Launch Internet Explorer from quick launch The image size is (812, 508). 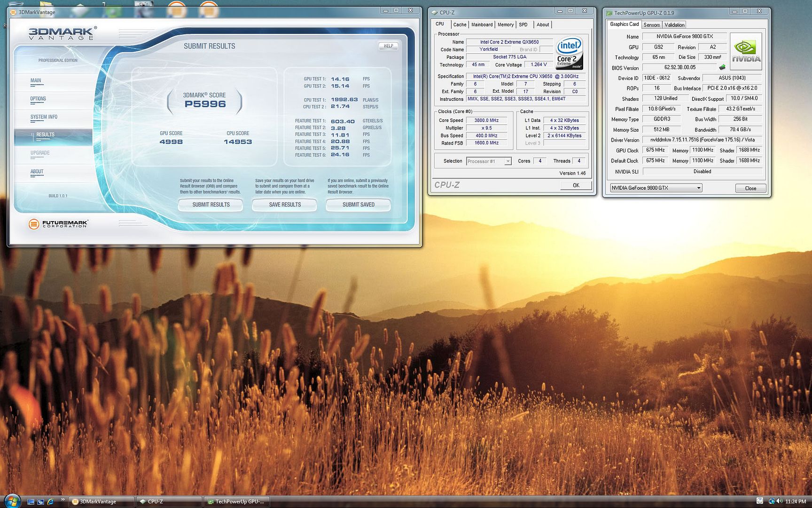tap(50, 501)
